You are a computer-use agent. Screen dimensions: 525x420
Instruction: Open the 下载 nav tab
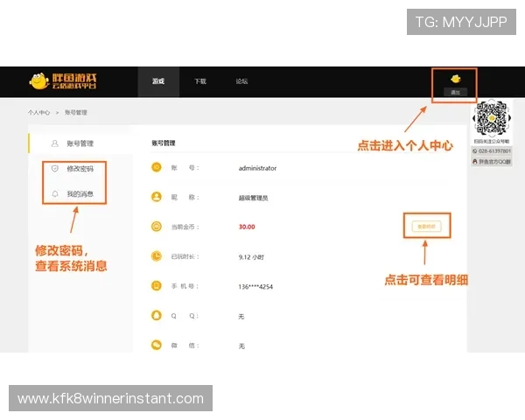point(200,81)
